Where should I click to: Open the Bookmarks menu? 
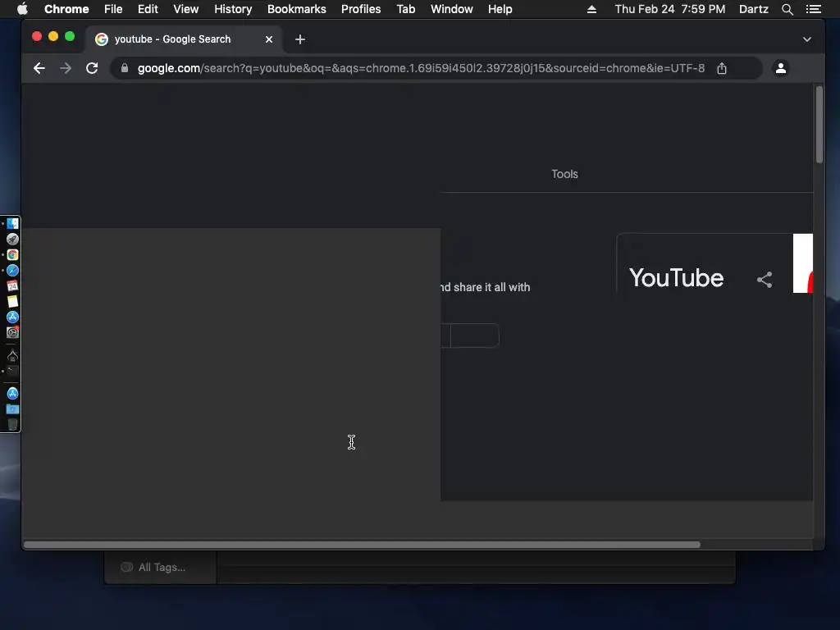pyautogui.click(x=297, y=9)
